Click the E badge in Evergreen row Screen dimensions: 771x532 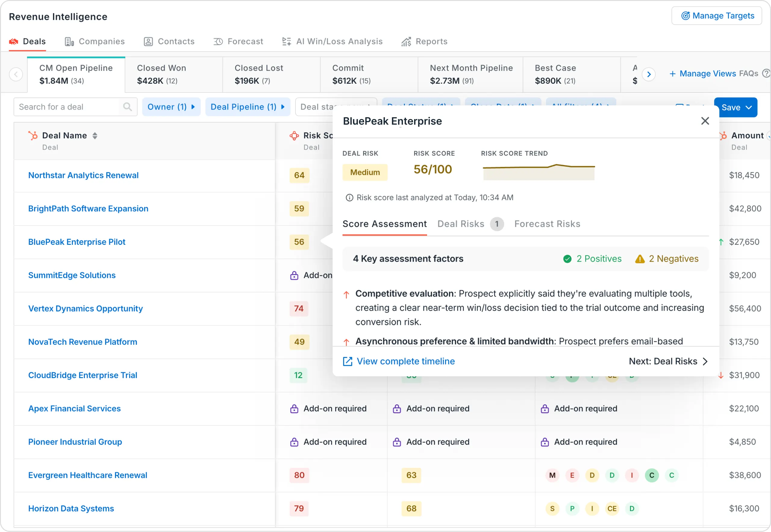572,475
